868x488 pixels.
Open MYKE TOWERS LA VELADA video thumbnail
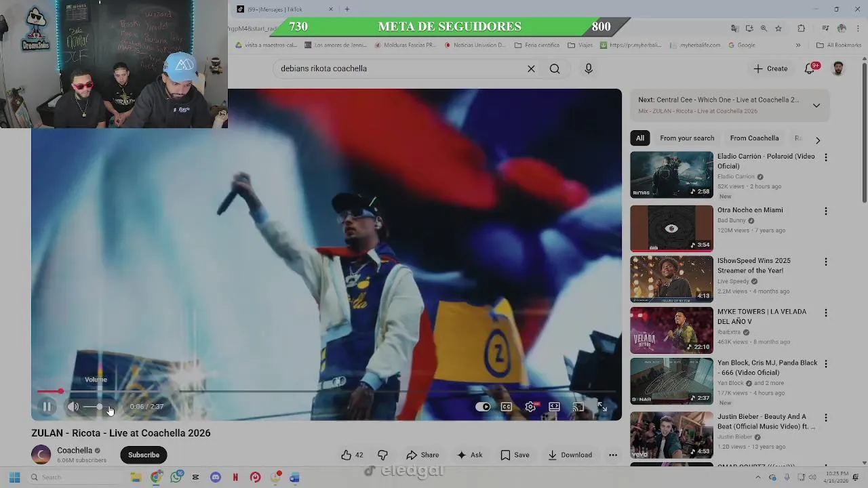click(x=671, y=330)
